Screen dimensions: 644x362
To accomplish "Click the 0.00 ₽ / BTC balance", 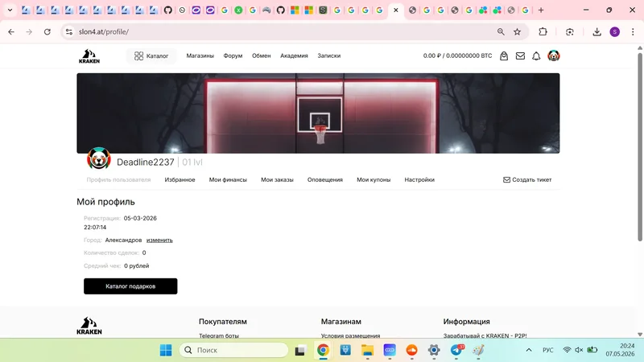I will pos(457,56).
